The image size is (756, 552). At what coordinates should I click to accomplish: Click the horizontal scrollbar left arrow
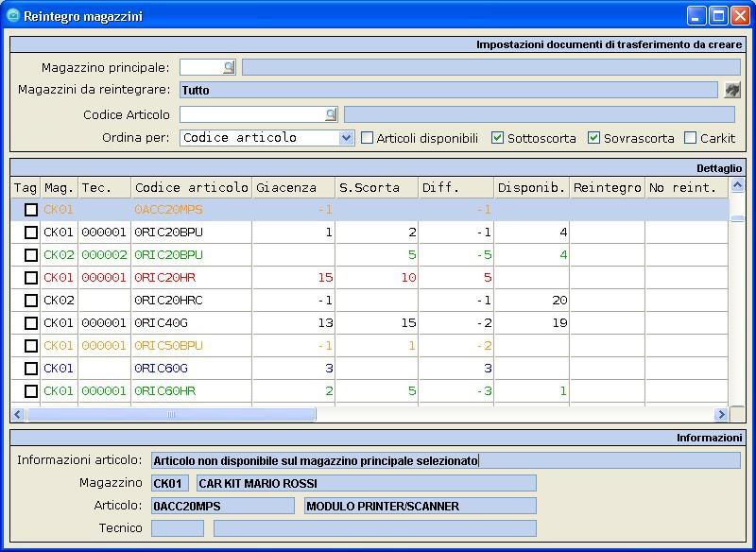tap(18, 414)
